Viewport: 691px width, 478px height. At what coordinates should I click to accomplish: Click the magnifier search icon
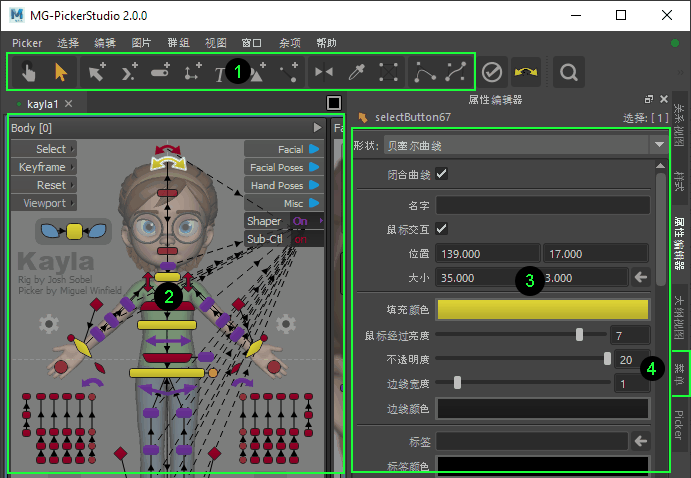click(567, 71)
